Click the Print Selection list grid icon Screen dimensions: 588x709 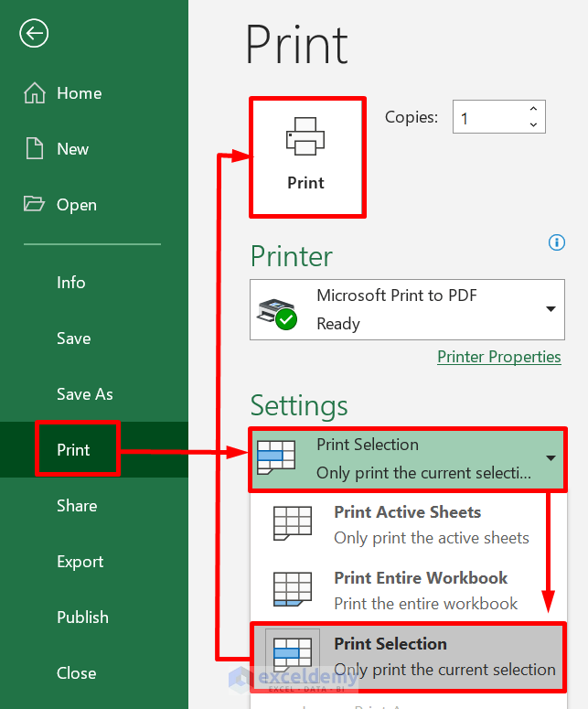tap(293, 655)
